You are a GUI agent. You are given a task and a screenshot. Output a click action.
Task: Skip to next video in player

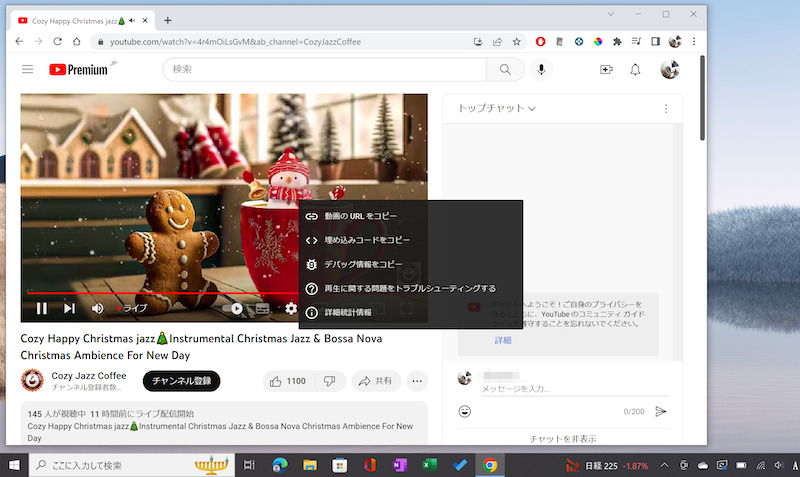[x=70, y=308]
